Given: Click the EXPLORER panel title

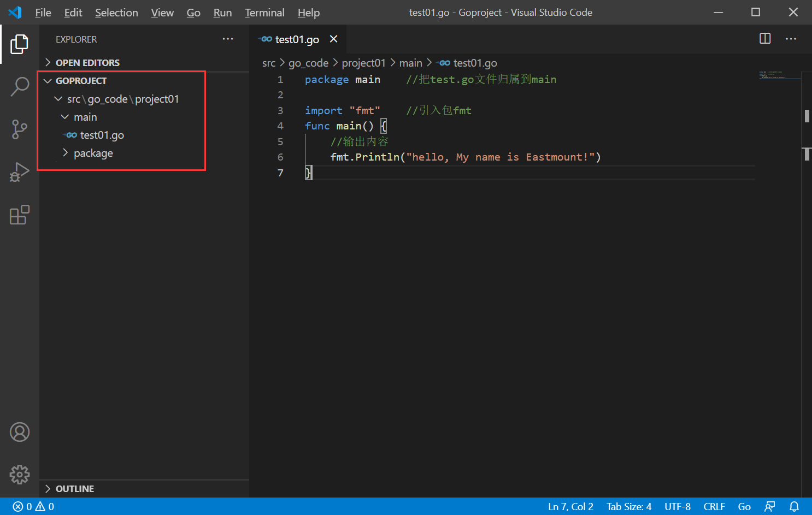Looking at the screenshot, I should [x=76, y=39].
